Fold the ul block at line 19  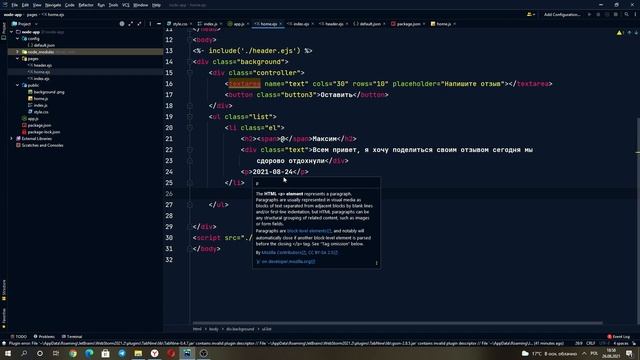(x=190, y=117)
